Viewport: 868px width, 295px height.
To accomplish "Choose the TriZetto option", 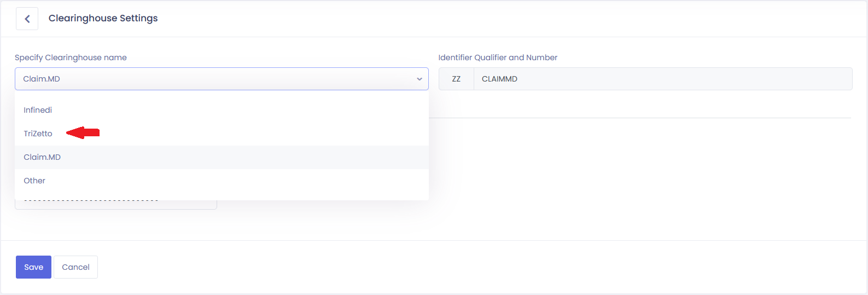I will click(222, 134).
